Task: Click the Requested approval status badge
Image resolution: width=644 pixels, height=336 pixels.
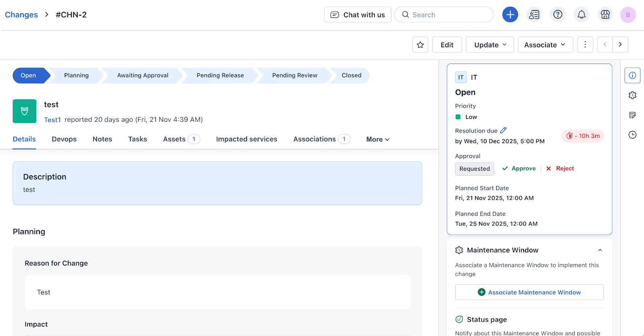Action: point(475,169)
